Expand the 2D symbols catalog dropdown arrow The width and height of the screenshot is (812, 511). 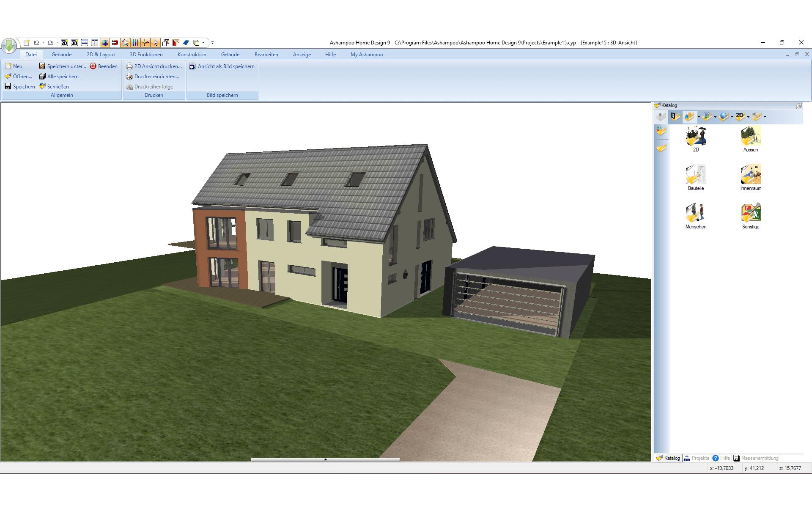[x=748, y=117]
